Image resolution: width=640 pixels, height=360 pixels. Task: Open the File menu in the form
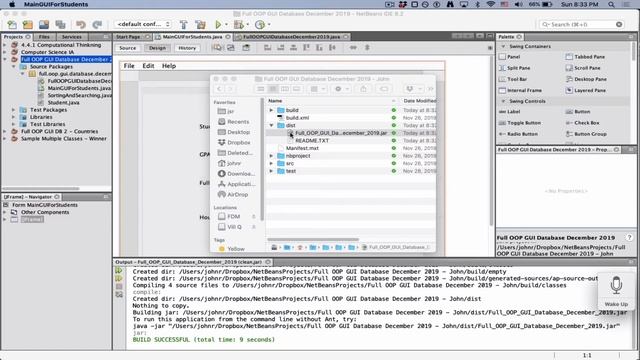pos(129,66)
